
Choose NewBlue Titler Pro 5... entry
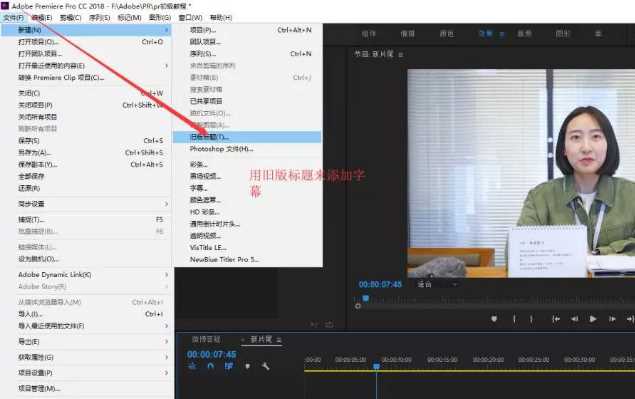(248, 259)
